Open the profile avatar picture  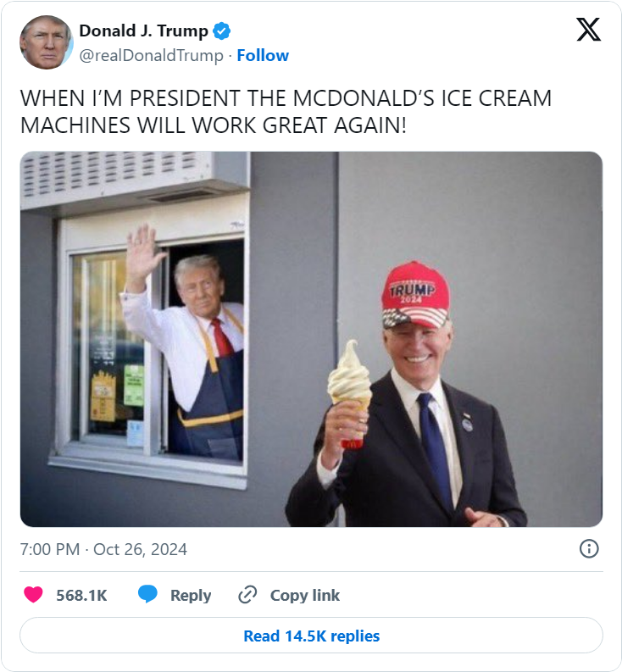pos(47,42)
